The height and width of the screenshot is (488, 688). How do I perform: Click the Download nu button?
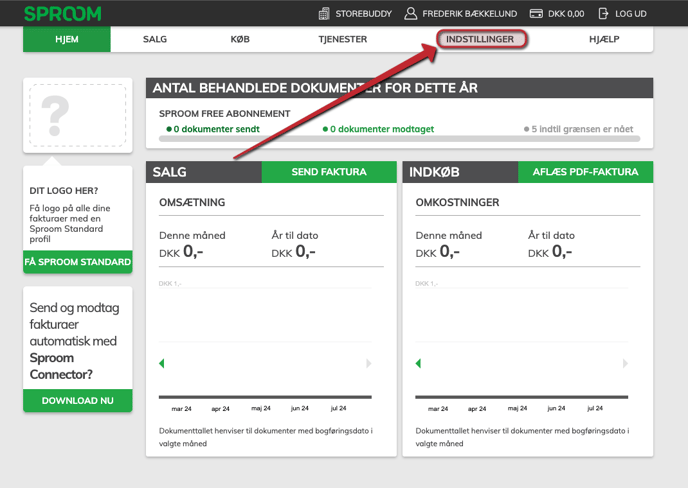point(78,401)
